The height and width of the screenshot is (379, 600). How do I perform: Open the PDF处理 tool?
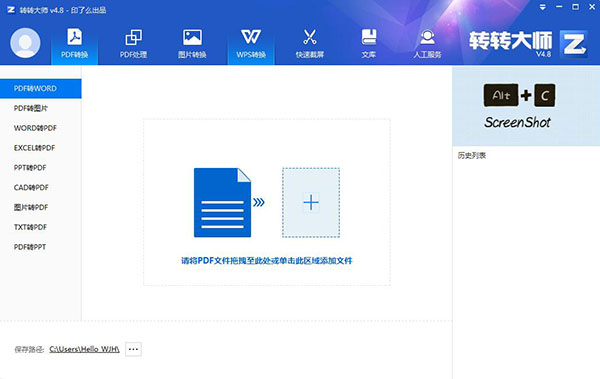[133, 43]
